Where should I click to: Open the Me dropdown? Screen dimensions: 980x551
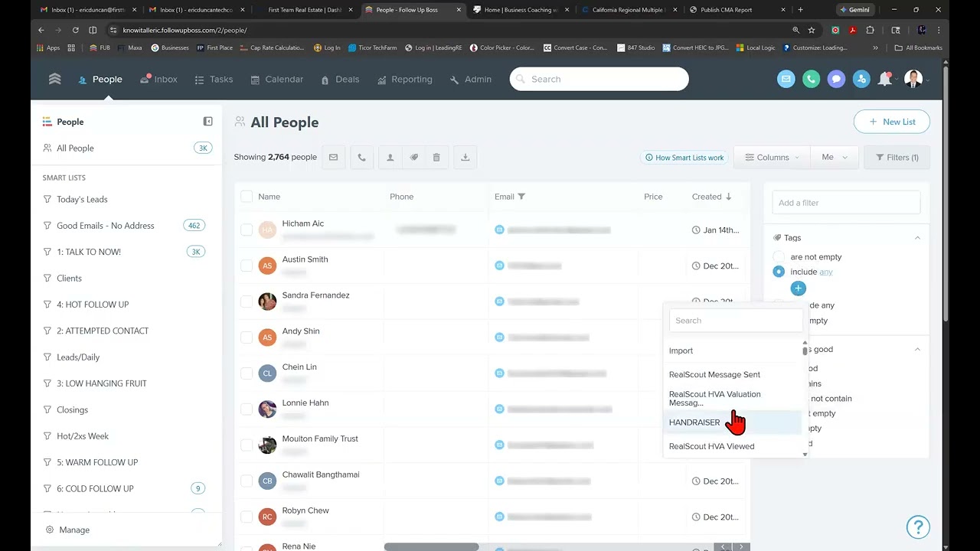(835, 158)
